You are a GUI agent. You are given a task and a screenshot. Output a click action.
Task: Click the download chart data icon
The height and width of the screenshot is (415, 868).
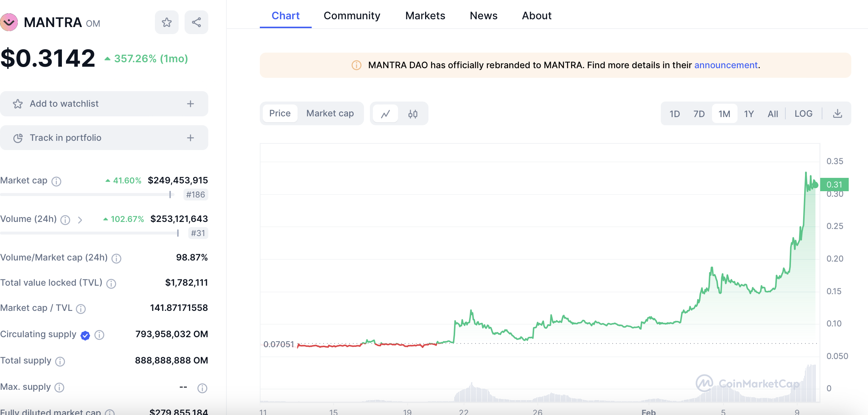coord(837,114)
